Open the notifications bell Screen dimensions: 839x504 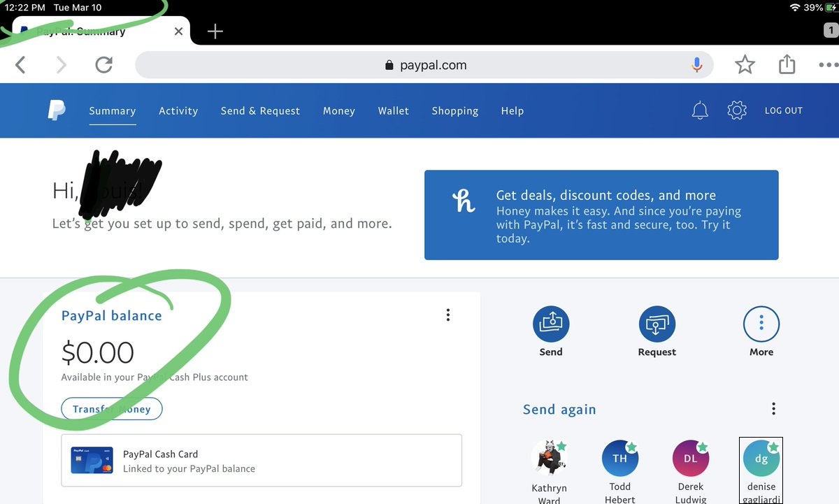700,110
